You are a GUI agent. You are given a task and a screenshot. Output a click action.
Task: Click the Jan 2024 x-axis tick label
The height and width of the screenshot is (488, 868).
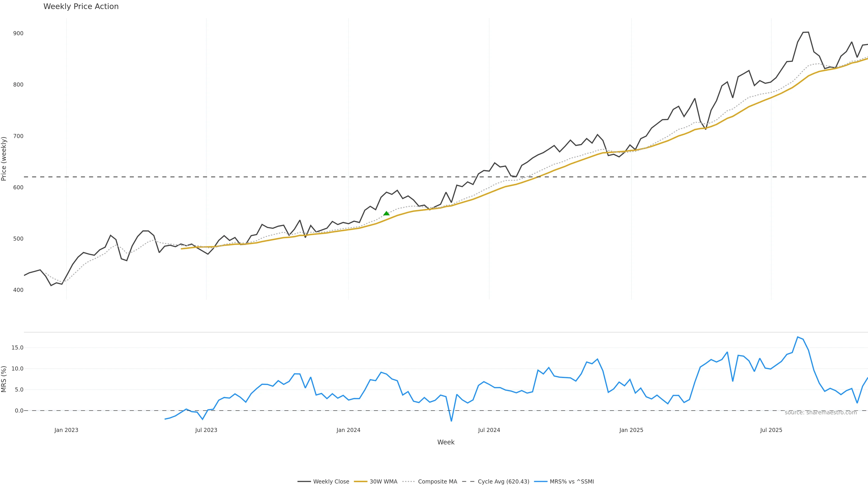click(x=348, y=430)
